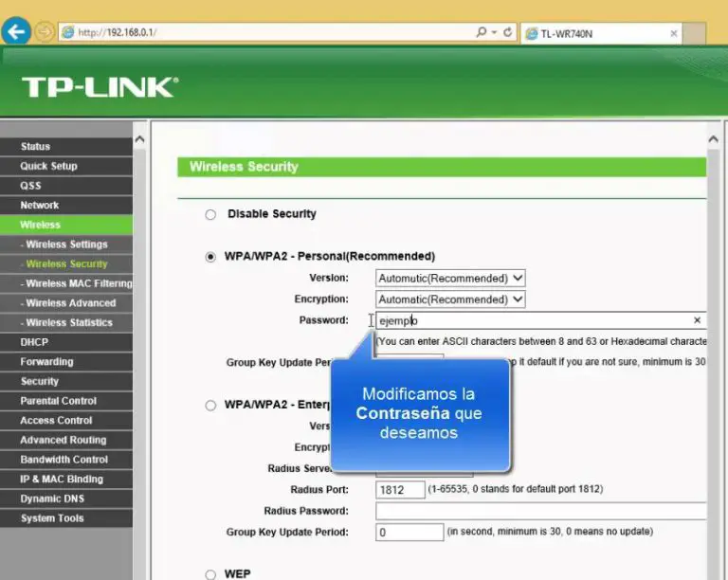
Task: Open the Quick Setup menu item
Action: (48, 166)
